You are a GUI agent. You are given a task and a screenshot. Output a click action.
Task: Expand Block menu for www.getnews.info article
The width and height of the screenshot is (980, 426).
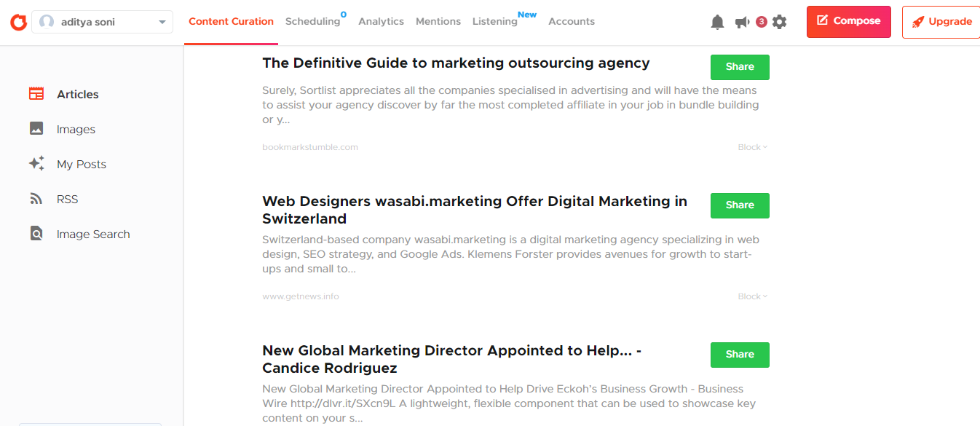(752, 296)
